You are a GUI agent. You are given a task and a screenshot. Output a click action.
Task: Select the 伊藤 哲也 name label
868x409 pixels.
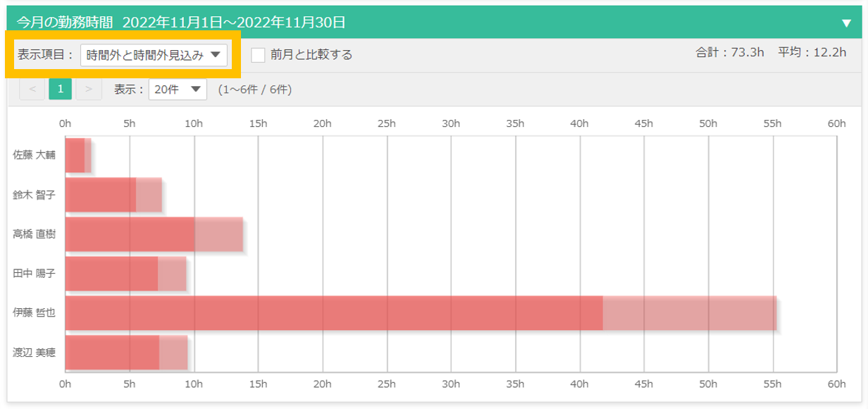click(x=34, y=312)
